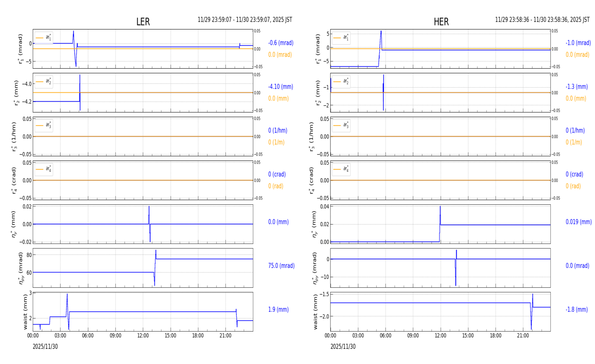595x364 pixels.
Task: Click the HER y-axis label r4* (crad)
Action: 311,180
